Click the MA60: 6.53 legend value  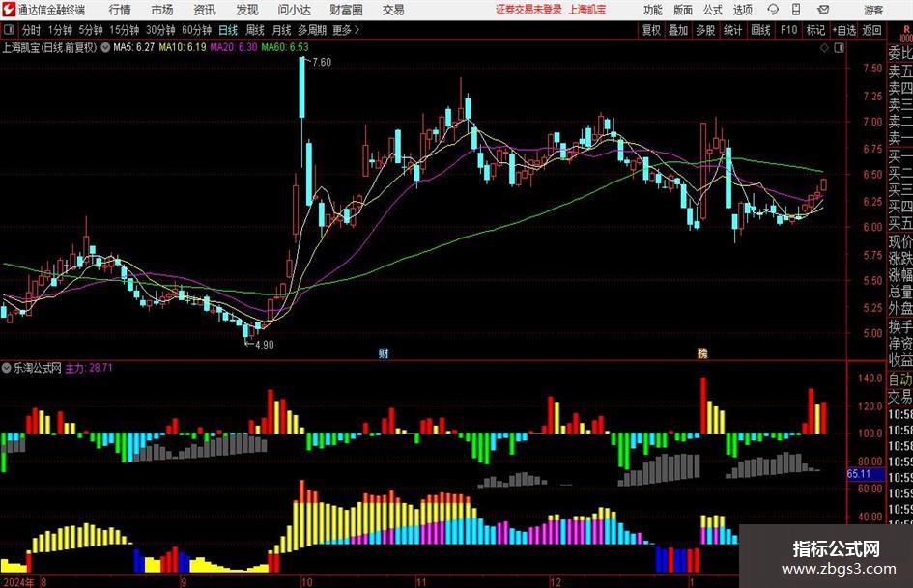(x=285, y=47)
